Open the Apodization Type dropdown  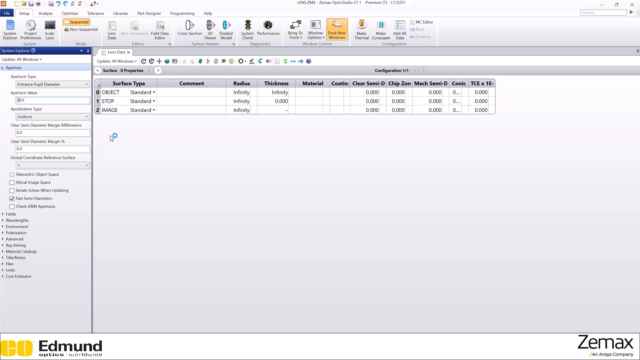point(52,117)
